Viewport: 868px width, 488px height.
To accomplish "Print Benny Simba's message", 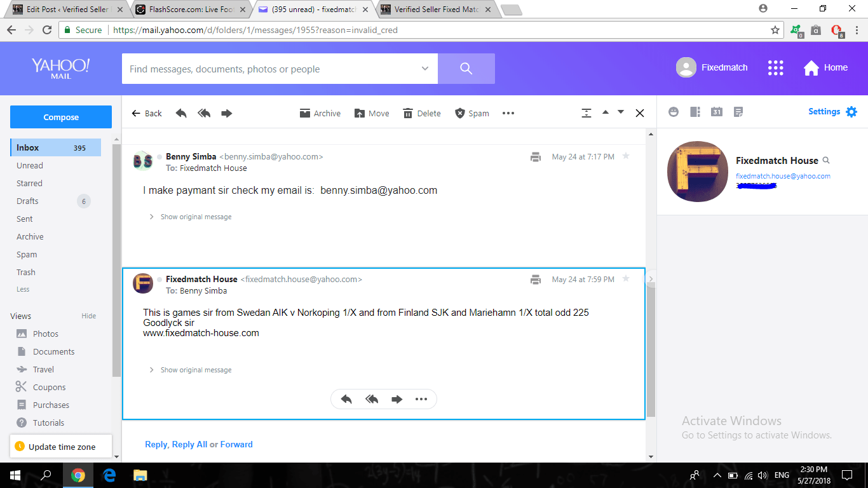I will click(536, 157).
